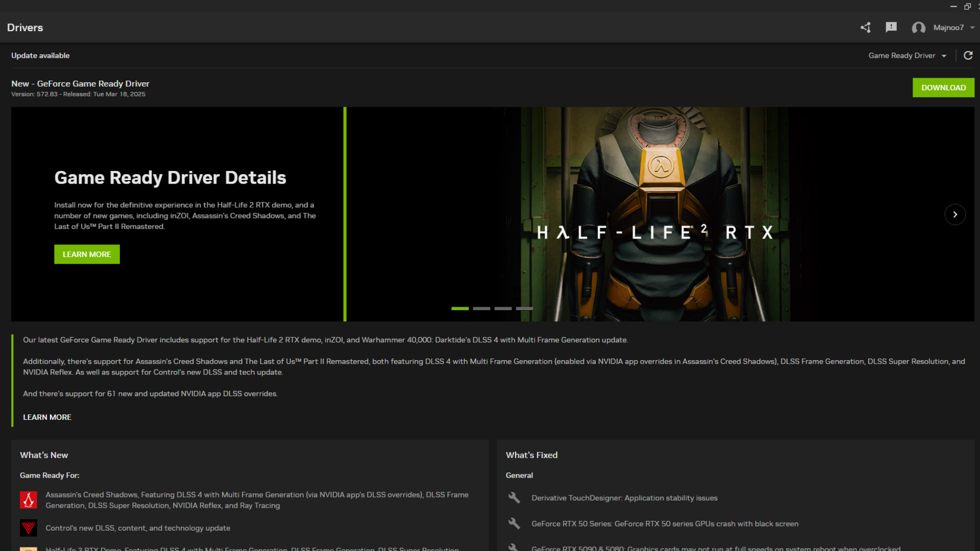Minimize the NVIDIA app window
Image resolution: width=980 pixels, height=551 pixels.
point(953,6)
